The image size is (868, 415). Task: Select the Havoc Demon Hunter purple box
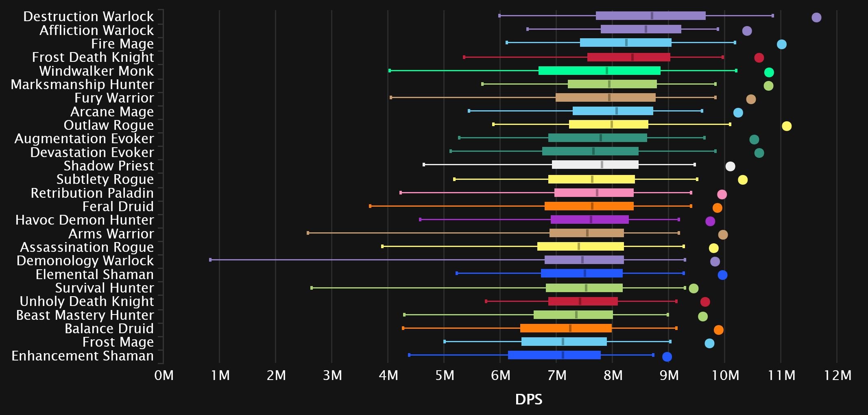pos(589,220)
